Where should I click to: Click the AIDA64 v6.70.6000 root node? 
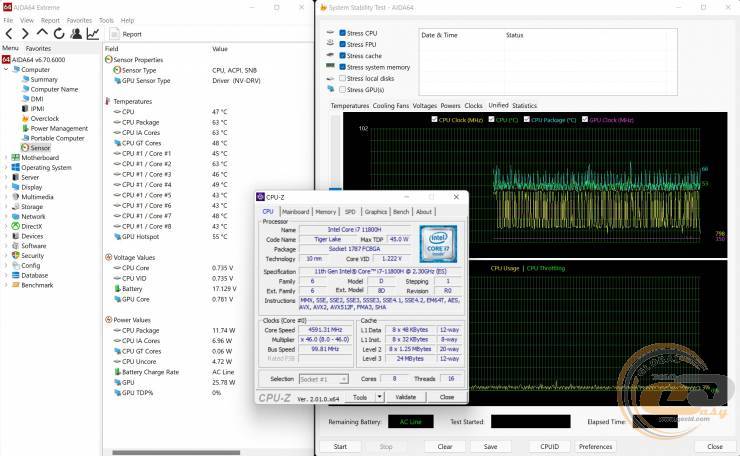pos(34,59)
